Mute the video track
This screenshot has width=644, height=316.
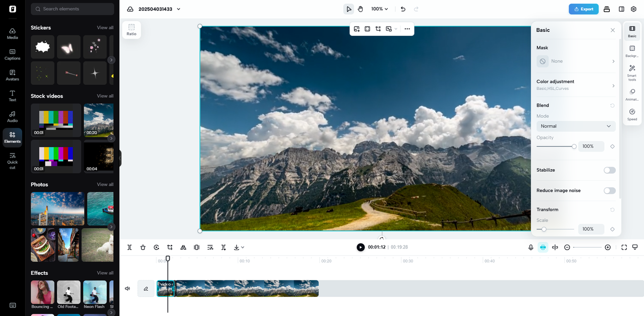click(x=127, y=289)
